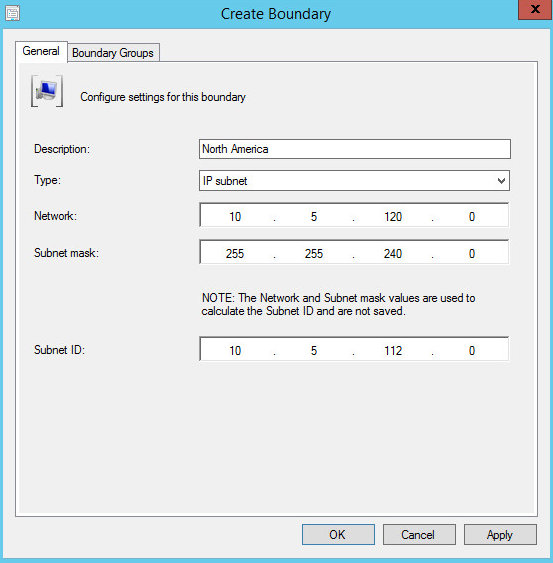Image resolution: width=553 pixels, height=563 pixels.
Task: Click the IP subnet combo box
Action: pos(354,181)
